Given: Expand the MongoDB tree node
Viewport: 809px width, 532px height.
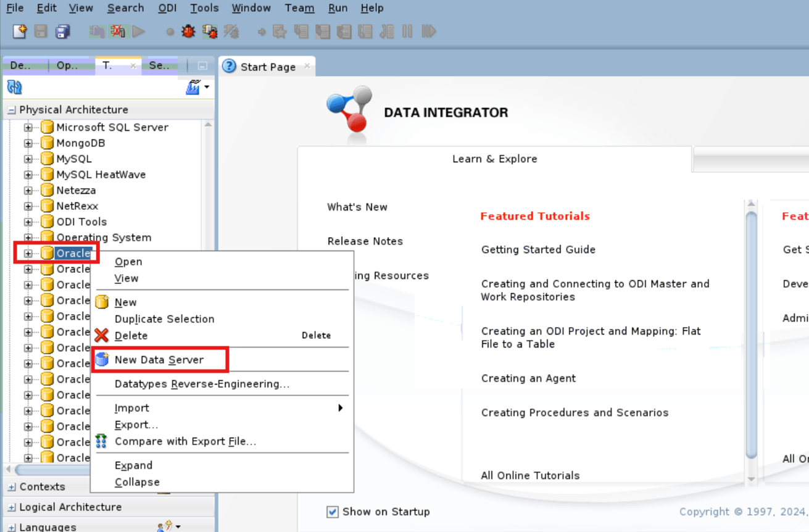Looking at the screenshot, I should tap(27, 143).
